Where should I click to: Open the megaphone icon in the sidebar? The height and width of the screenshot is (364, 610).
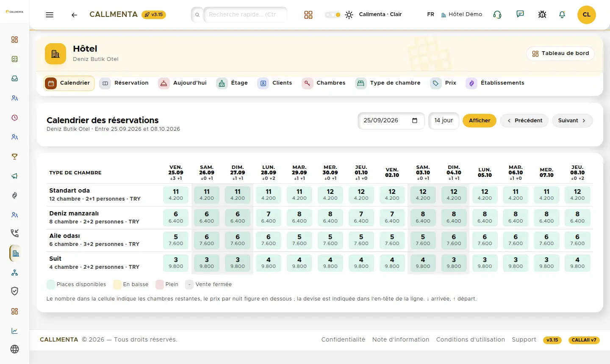[15, 176]
